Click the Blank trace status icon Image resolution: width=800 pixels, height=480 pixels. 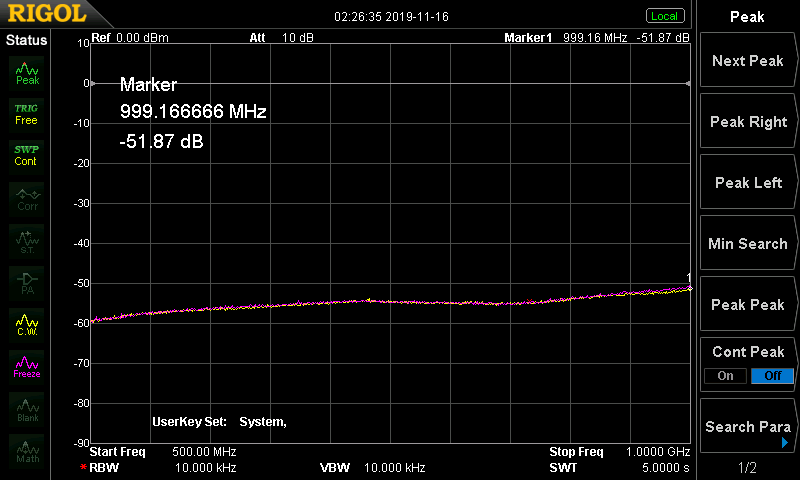(27, 408)
